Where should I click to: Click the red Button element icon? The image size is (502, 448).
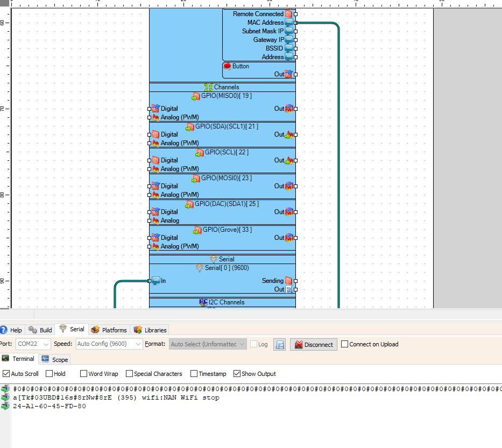(x=227, y=66)
